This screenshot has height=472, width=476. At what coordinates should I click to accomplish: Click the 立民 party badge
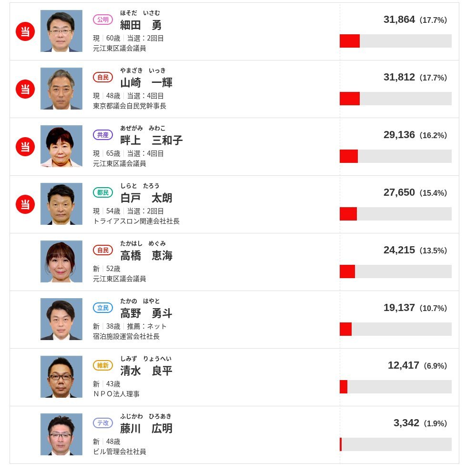coord(102,308)
